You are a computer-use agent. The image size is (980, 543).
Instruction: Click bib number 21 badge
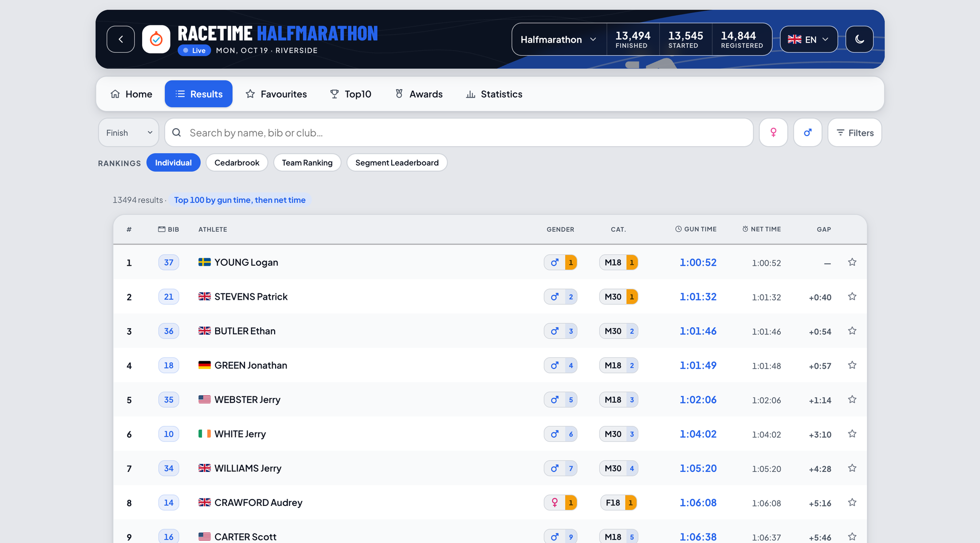tap(169, 297)
